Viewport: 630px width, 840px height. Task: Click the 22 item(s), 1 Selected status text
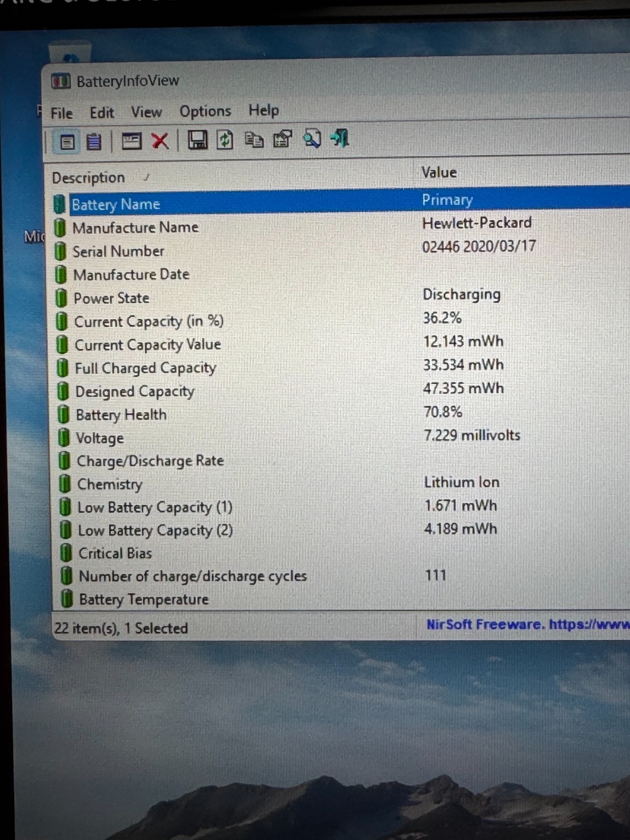pyautogui.click(x=121, y=628)
